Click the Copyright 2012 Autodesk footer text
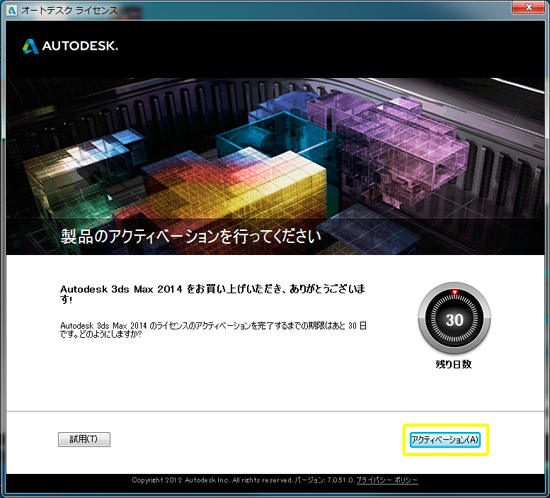 pyautogui.click(x=212, y=480)
